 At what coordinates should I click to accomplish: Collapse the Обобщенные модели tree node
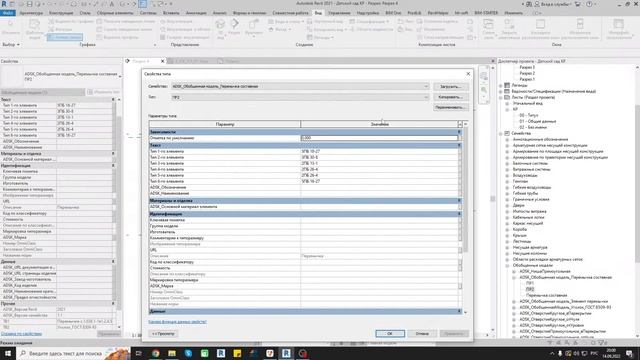507,265
